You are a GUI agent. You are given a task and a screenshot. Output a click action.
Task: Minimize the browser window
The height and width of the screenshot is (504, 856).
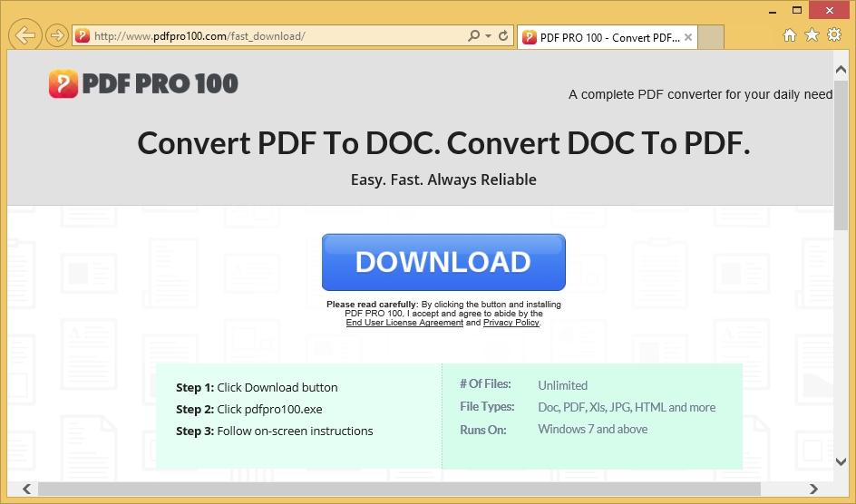click(x=773, y=11)
